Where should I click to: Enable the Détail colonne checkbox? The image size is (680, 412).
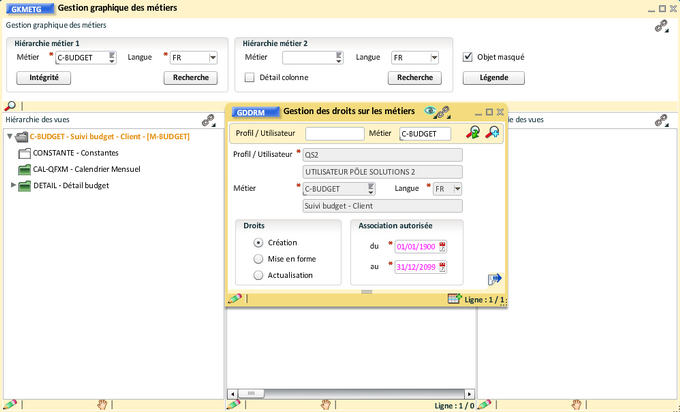pyautogui.click(x=250, y=77)
